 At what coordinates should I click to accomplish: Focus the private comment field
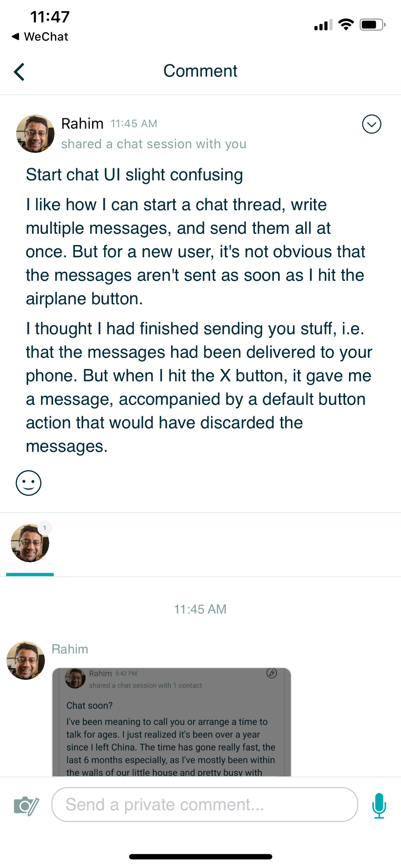[x=204, y=805]
